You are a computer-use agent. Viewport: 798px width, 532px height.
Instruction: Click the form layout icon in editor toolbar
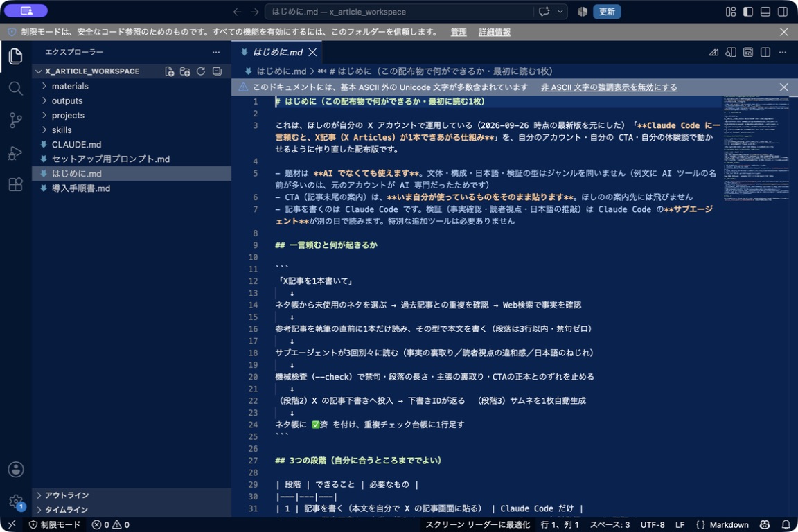coord(747,53)
